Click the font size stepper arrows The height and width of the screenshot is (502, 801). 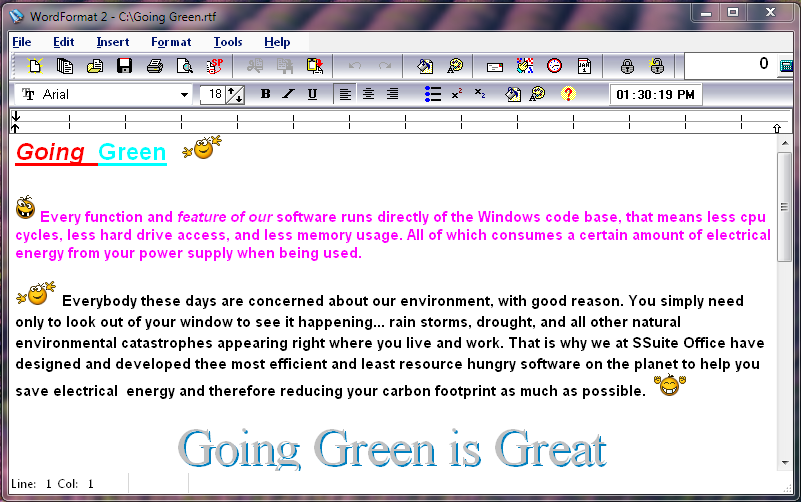235,94
